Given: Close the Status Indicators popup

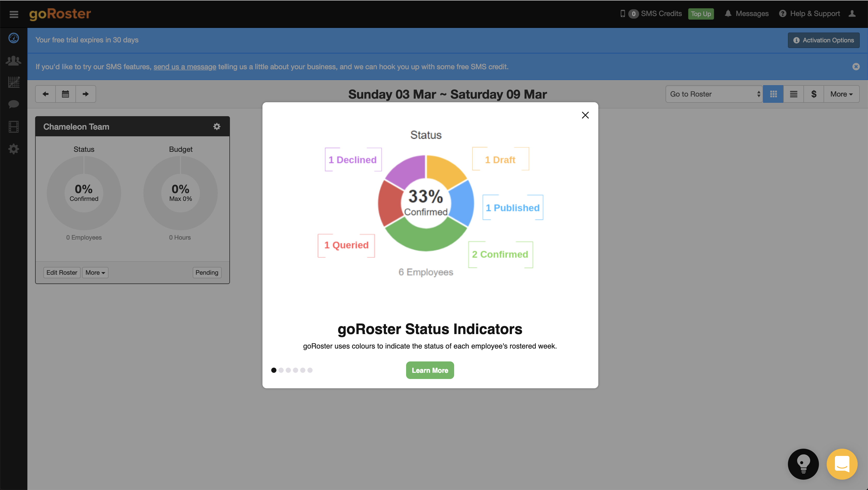Looking at the screenshot, I should [585, 115].
